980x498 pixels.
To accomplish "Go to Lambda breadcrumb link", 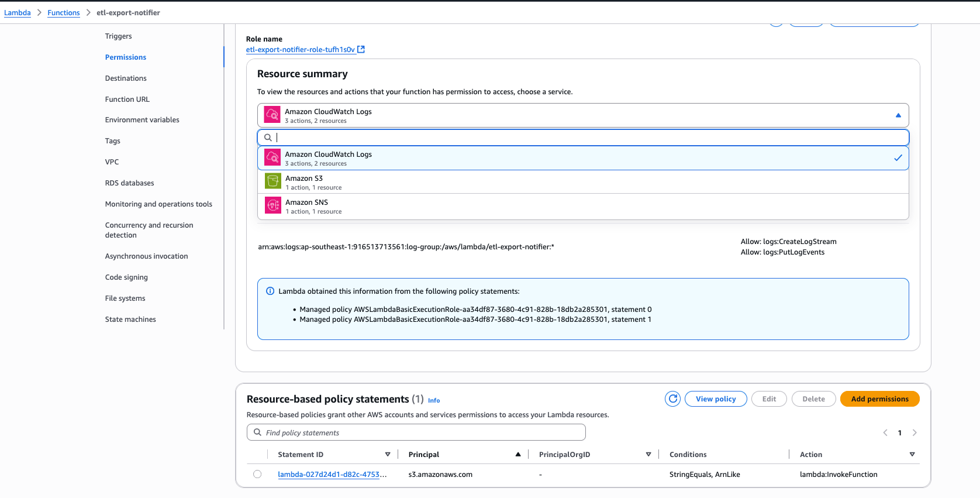I will [18, 13].
